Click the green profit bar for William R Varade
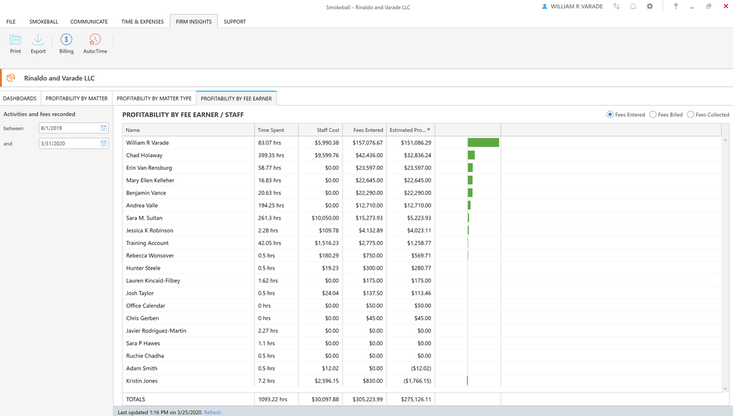This screenshot has width=733, height=416. tap(483, 143)
